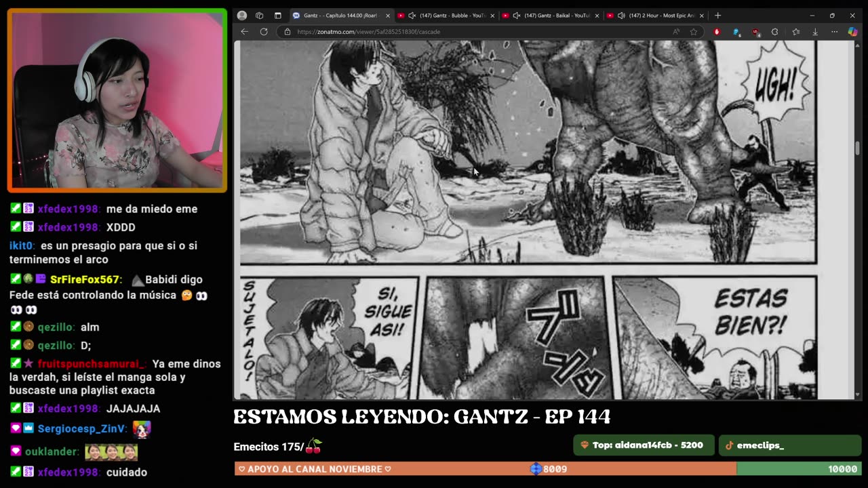Open the red uBlock extension icon
868x488 pixels.
pos(755,32)
